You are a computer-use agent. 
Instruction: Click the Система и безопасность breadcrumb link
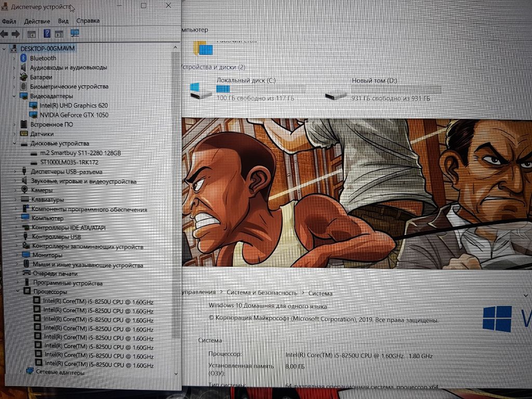point(263,293)
